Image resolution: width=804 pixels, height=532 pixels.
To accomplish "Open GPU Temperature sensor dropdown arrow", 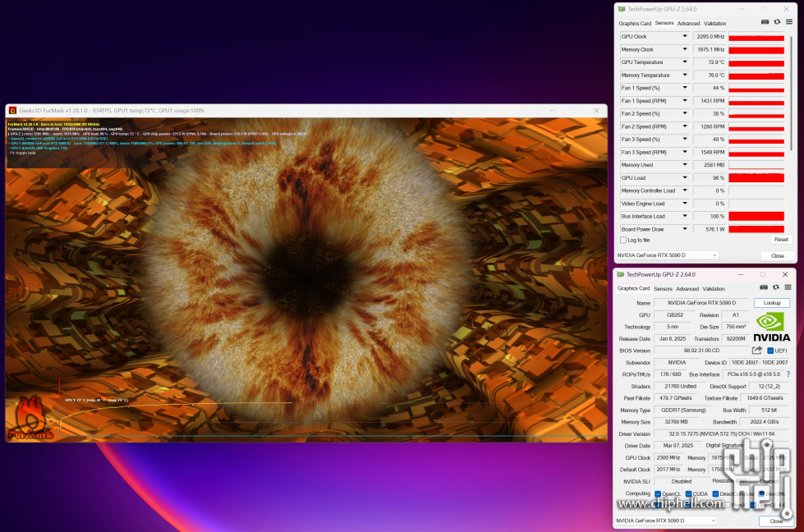I will tap(685, 62).
